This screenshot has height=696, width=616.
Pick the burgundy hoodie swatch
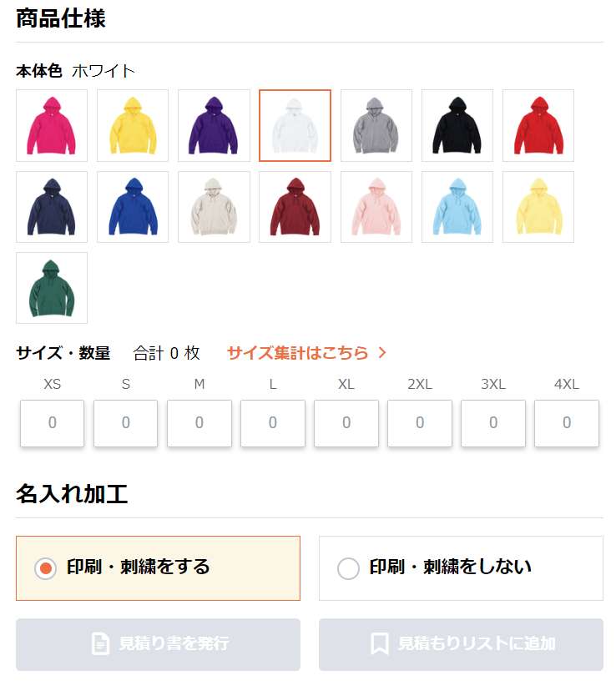[x=295, y=207]
